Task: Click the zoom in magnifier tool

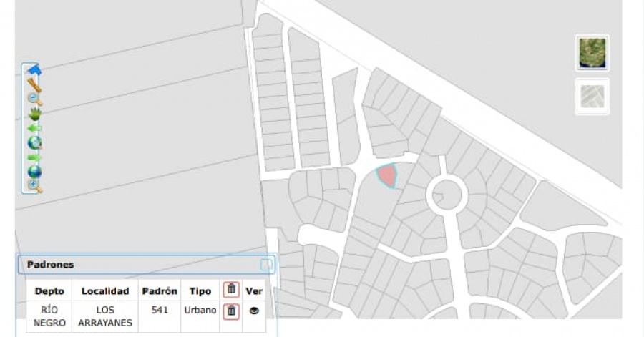Action: (x=35, y=186)
